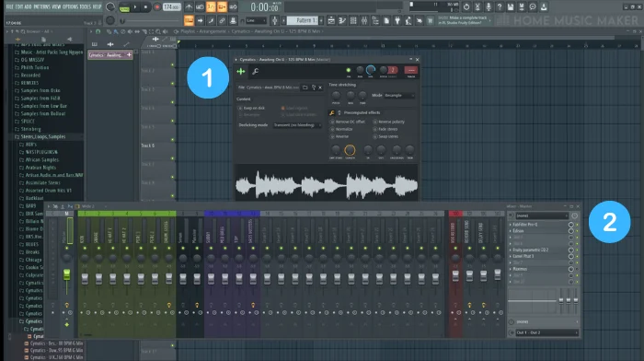Click the save project floppy icon
This screenshot has height=361, width=644.
click(x=511, y=7)
